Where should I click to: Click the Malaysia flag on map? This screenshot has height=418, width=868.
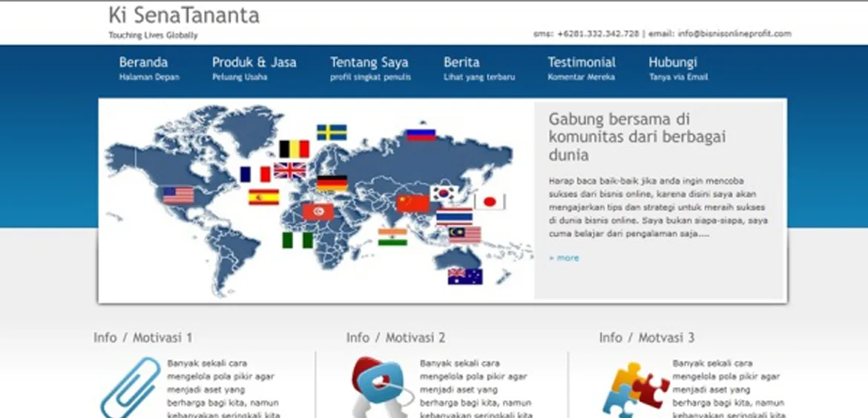(464, 235)
